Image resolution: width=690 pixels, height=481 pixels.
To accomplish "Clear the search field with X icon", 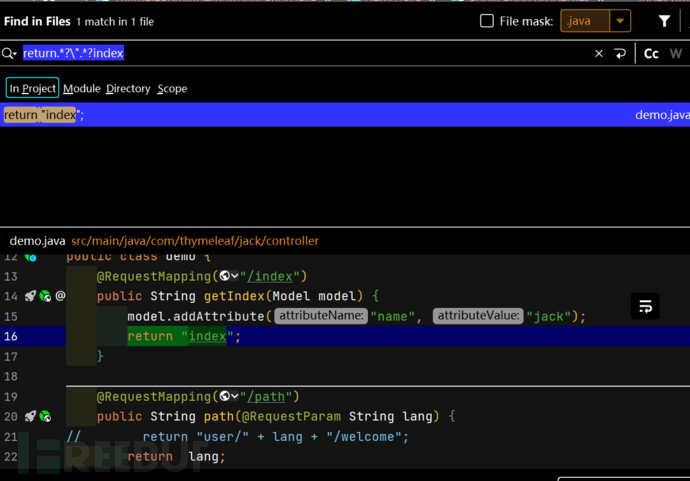I will pos(598,54).
